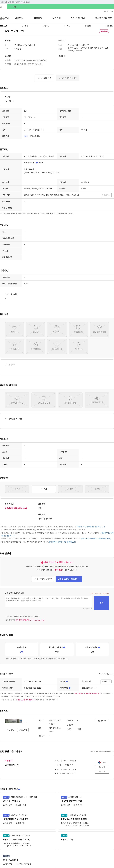This screenshot has width=114, height=868.
Task: Switch to the 근무조건 section tab
Action: (25, 26)
